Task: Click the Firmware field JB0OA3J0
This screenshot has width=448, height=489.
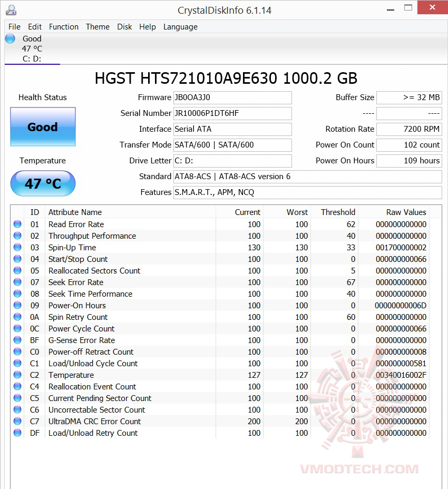Action: click(x=232, y=97)
